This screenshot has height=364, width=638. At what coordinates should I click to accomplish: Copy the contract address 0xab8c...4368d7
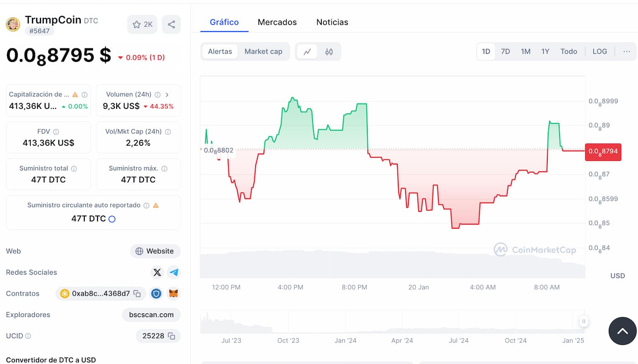[136, 293]
